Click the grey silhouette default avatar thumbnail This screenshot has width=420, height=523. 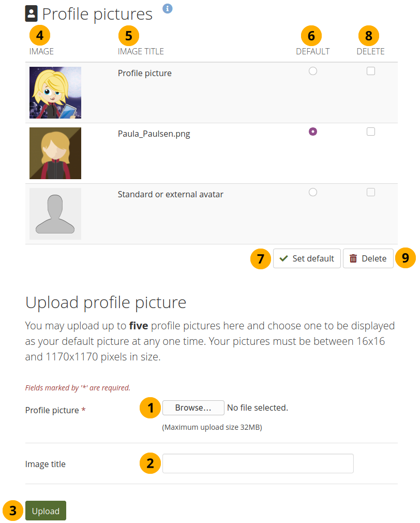point(55,214)
